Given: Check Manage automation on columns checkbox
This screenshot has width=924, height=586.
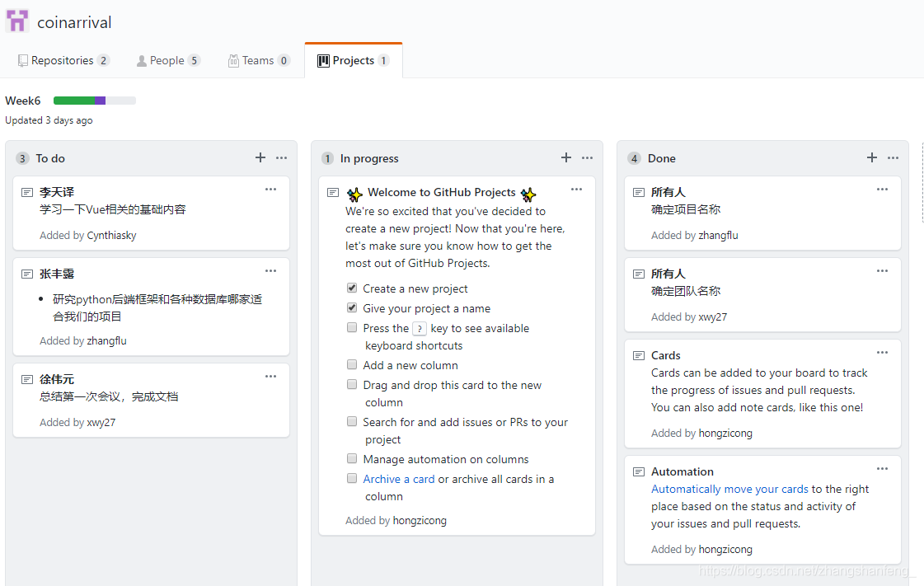Looking at the screenshot, I should click(352, 459).
